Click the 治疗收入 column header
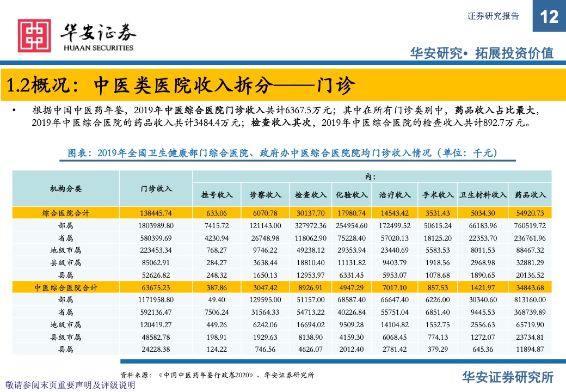This screenshot has width=566, height=392. click(x=395, y=195)
